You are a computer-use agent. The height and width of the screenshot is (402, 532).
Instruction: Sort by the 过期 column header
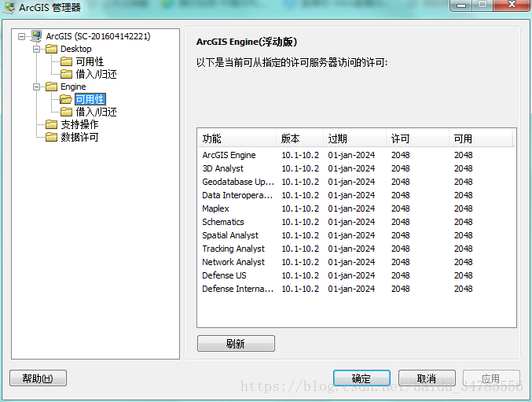pyautogui.click(x=354, y=138)
